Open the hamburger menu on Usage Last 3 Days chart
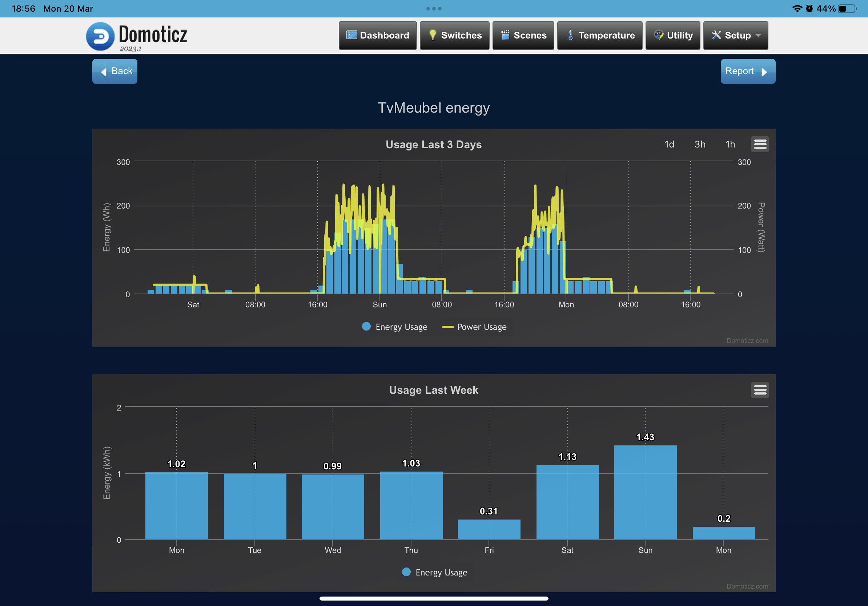Image resolution: width=868 pixels, height=606 pixels. (760, 144)
